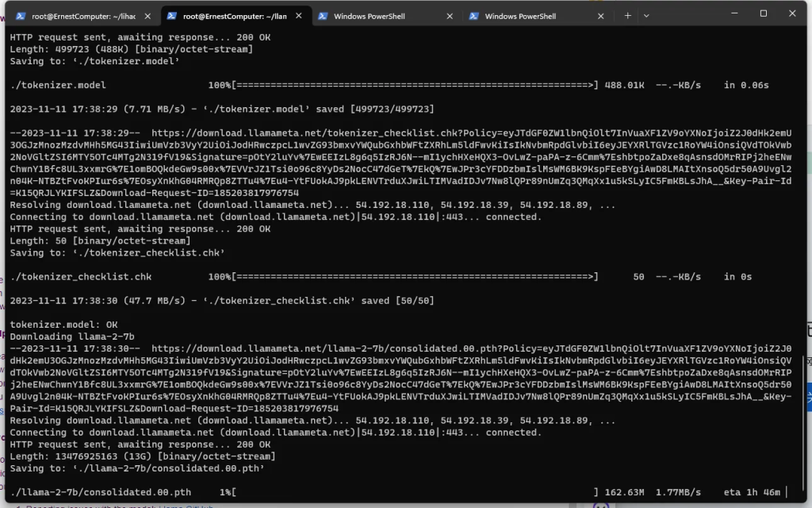This screenshot has width=812, height=508.
Task: Click the icon on the fourth Windows PowerShell tab
Action: click(x=473, y=16)
